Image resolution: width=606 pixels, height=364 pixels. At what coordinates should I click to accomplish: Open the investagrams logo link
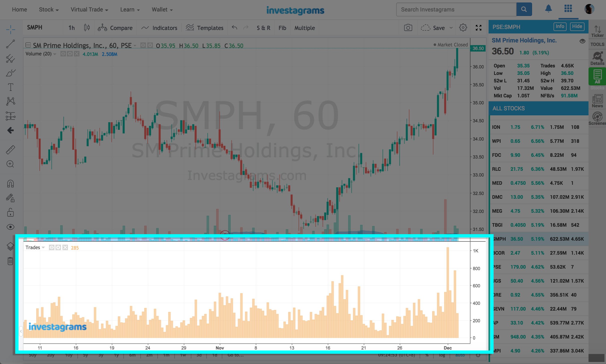click(x=295, y=10)
